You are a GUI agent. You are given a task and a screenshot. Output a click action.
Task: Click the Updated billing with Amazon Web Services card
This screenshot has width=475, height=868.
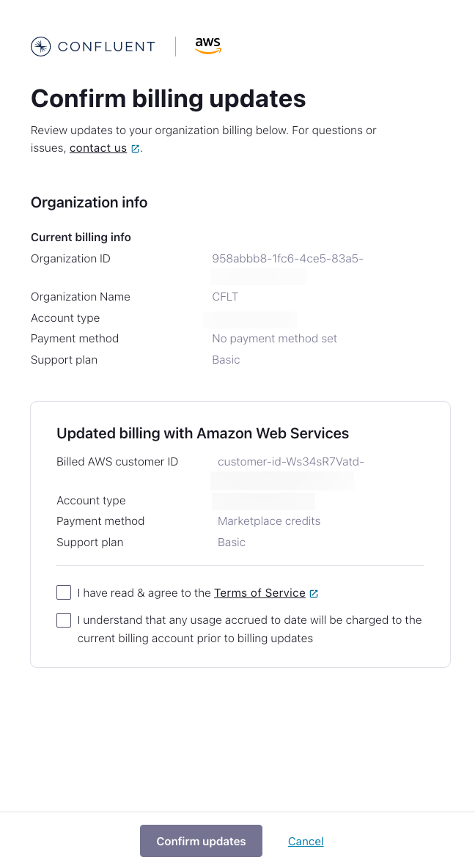[240, 533]
